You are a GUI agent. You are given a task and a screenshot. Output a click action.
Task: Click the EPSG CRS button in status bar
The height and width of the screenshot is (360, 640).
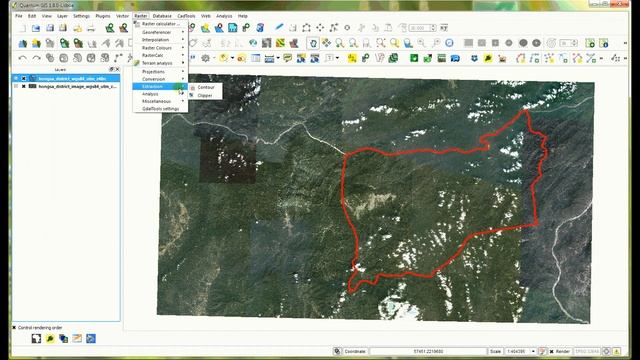(587, 351)
